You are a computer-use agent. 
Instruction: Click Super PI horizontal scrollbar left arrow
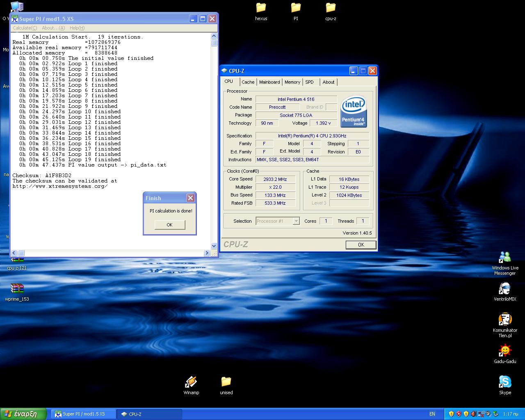(x=14, y=253)
